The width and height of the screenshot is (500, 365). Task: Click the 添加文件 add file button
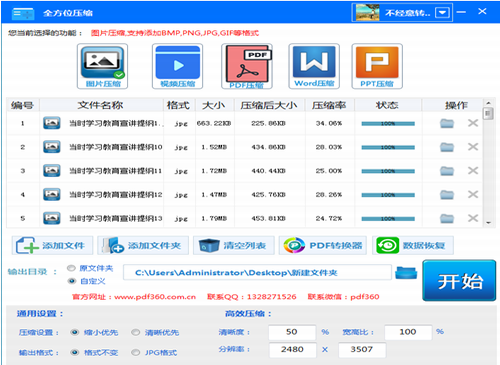tap(53, 246)
